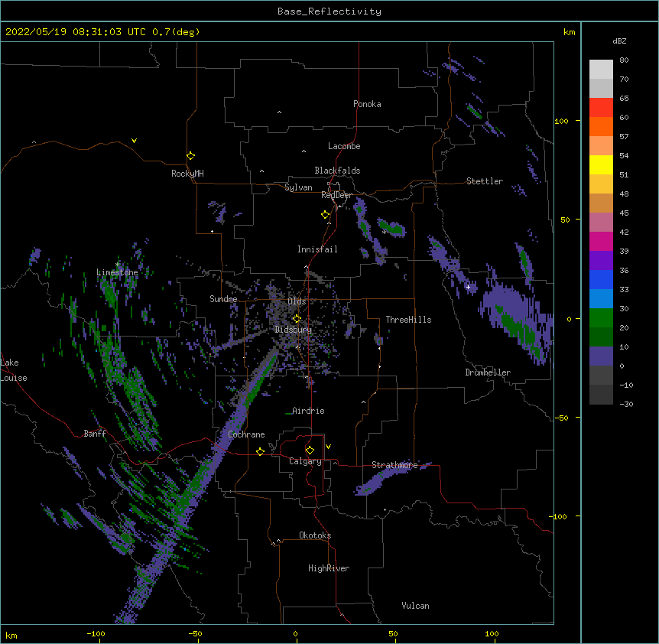Click the Cochrane label

click(246, 434)
